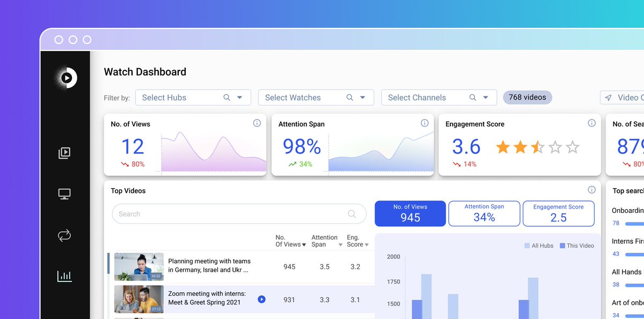
Task: Click the search icon in Select Hubs
Action: 227,98
